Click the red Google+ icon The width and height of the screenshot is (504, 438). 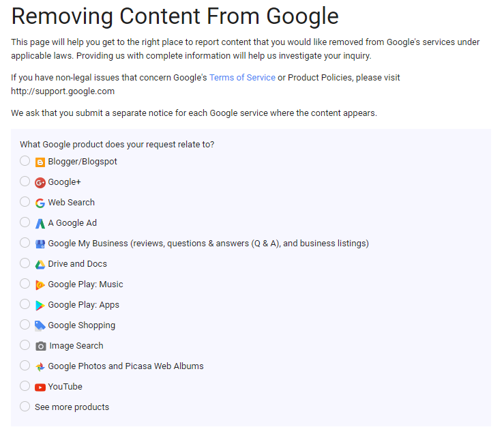click(x=40, y=183)
